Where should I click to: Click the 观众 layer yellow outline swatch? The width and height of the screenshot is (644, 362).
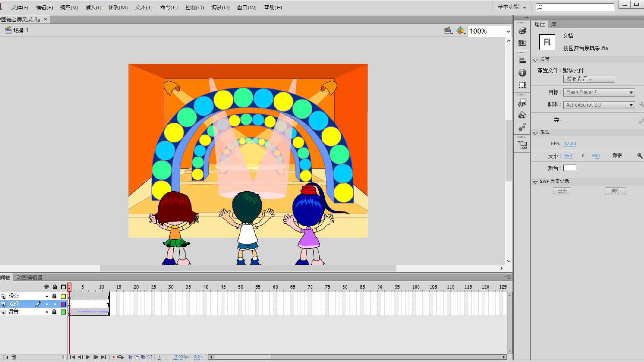[63, 296]
